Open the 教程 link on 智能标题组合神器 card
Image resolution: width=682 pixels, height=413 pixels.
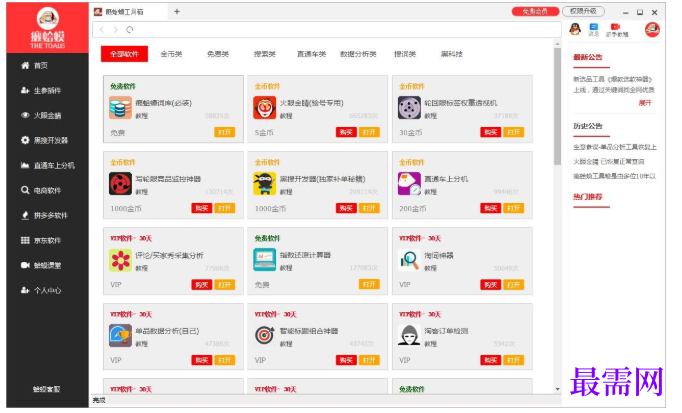(286, 344)
